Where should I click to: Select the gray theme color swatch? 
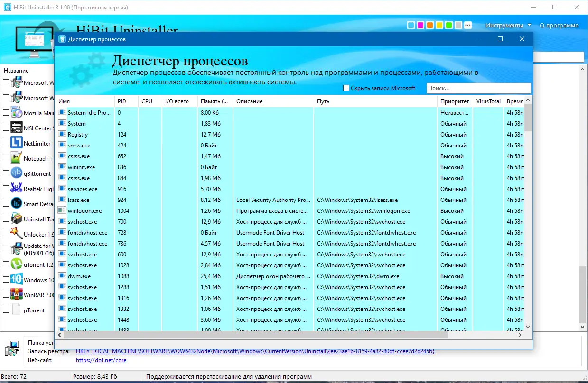(x=458, y=25)
